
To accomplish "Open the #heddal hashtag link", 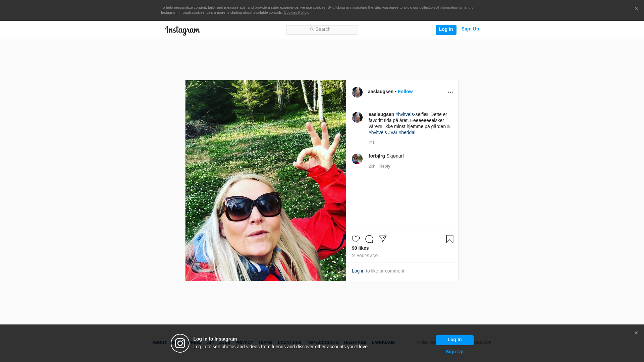I will pyautogui.click(x=407, y=132).
